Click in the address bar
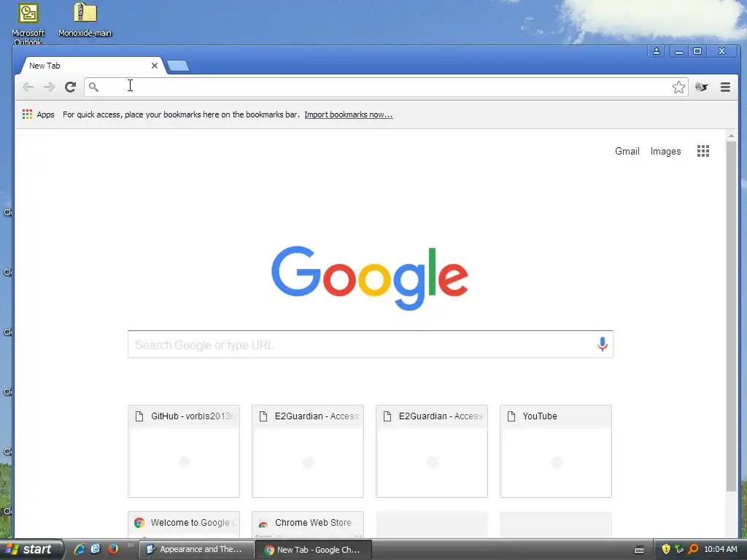 (x=386, y=87)
